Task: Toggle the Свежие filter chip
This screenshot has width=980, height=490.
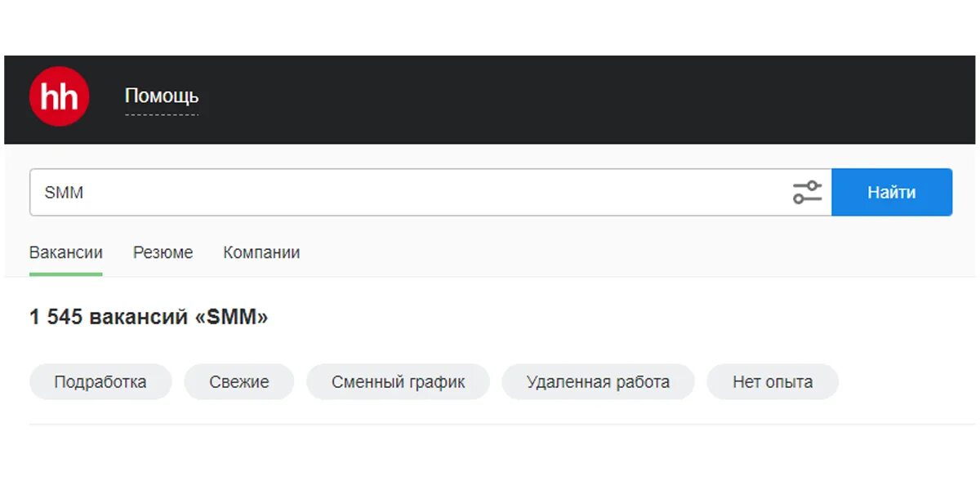Action: click(x=239, y=382)
